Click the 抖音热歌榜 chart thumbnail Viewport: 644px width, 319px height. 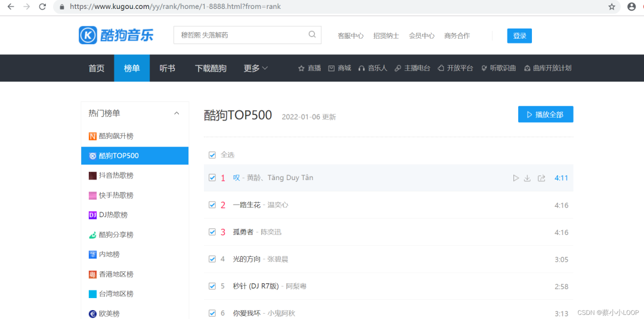click(92, 176)
